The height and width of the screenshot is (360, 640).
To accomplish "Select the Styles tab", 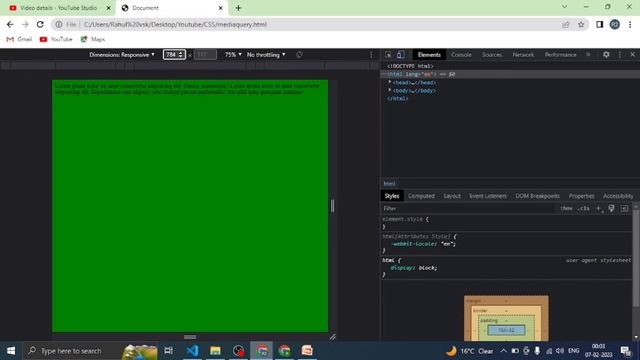I will tap(391, 196).
